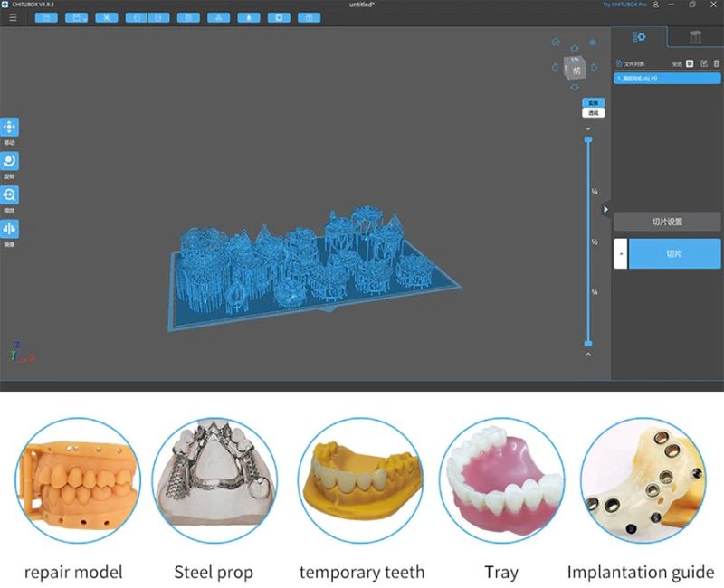
Task: Switch to the settings gear tab
Action: [x=639, y=37]
